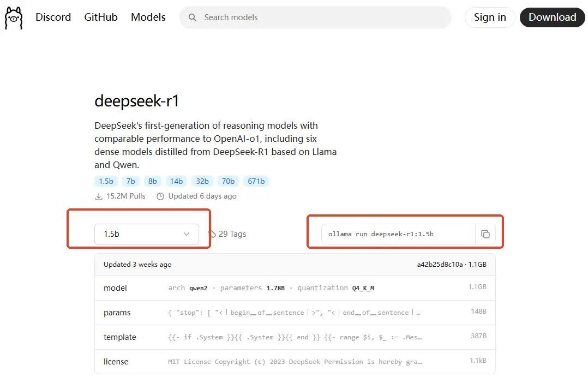Click the 1.78B parameters value
The image size is (588, 389).
275,288
